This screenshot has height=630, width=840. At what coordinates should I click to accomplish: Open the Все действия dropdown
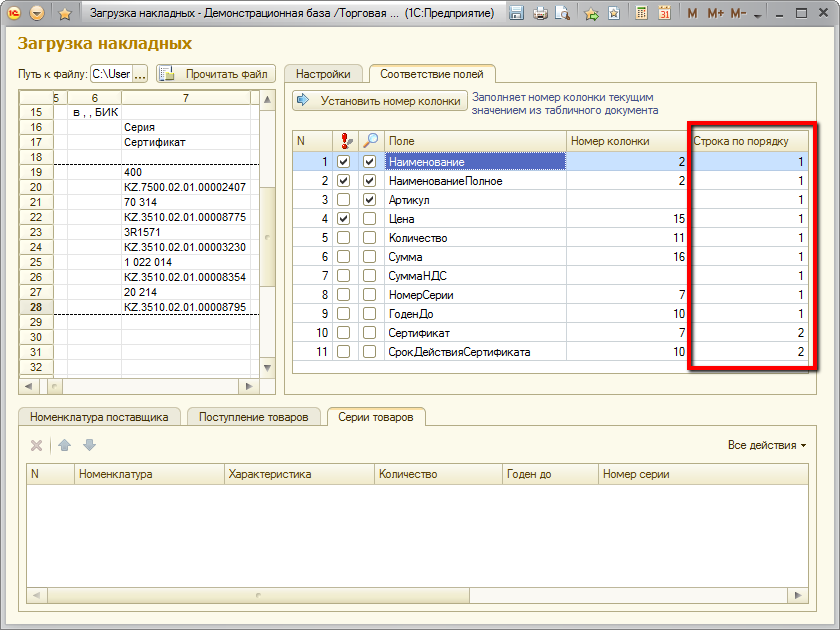(767, 445)
